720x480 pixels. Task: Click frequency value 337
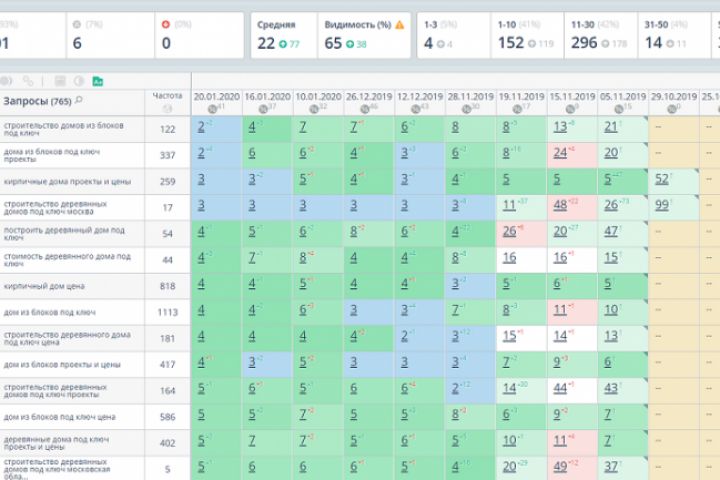pos(167,155)
